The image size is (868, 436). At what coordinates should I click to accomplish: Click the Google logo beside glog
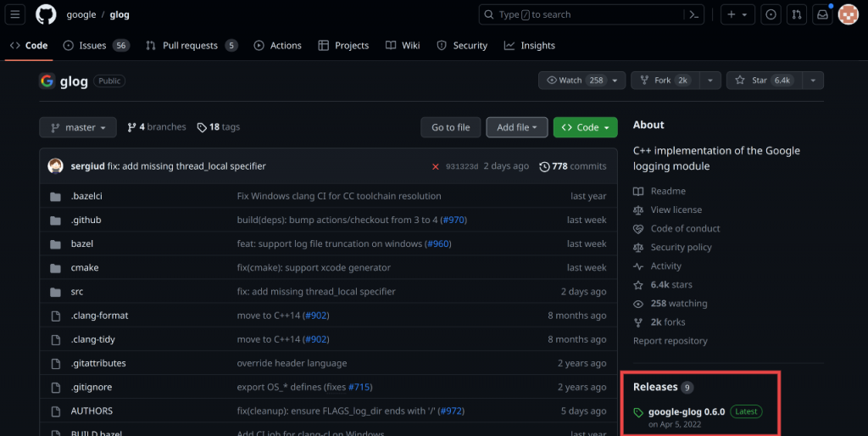click(47, 81)
